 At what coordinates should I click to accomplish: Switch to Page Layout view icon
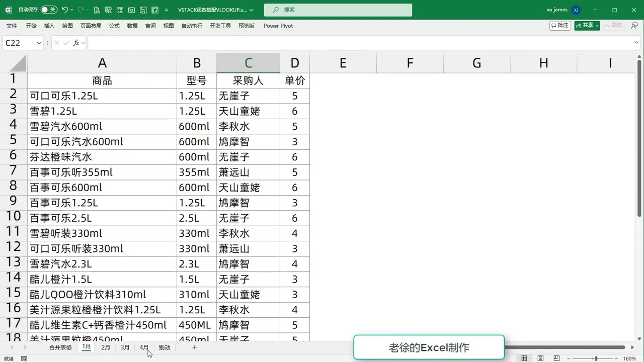540,358
